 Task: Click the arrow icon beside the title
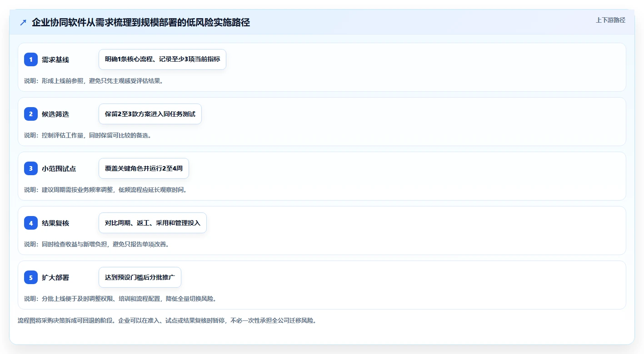coord(23,23)
